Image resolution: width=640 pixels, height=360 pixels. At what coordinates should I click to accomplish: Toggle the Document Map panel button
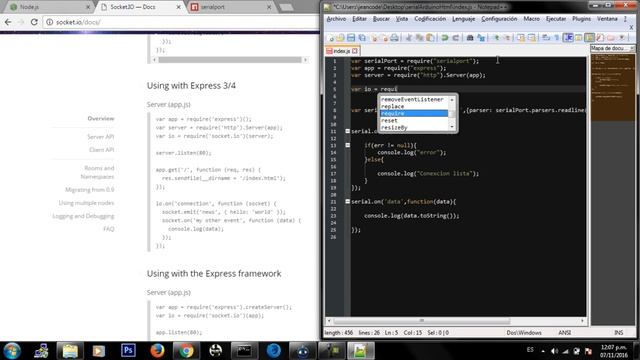click(589, 38)
